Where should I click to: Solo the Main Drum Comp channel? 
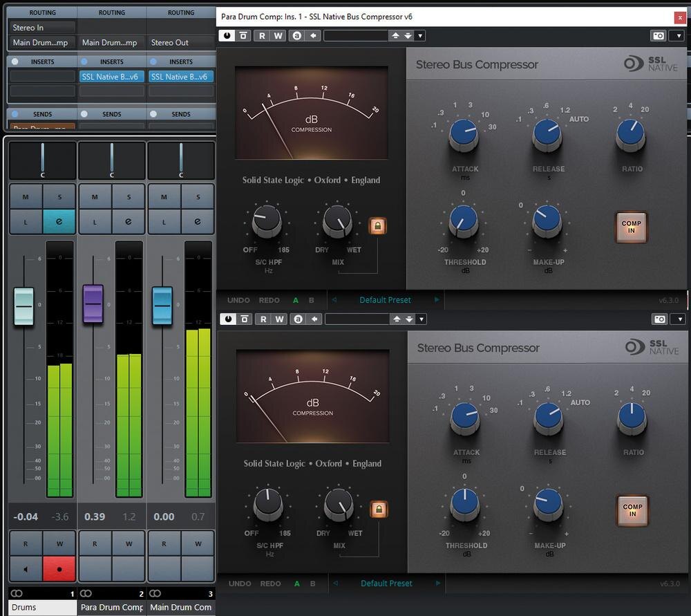click(x=198, y=196)
